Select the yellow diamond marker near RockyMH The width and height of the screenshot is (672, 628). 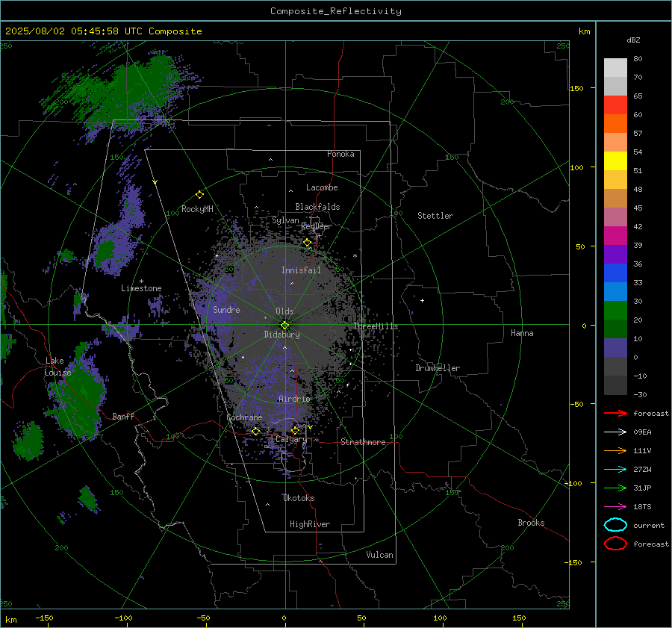pos(199,195)
